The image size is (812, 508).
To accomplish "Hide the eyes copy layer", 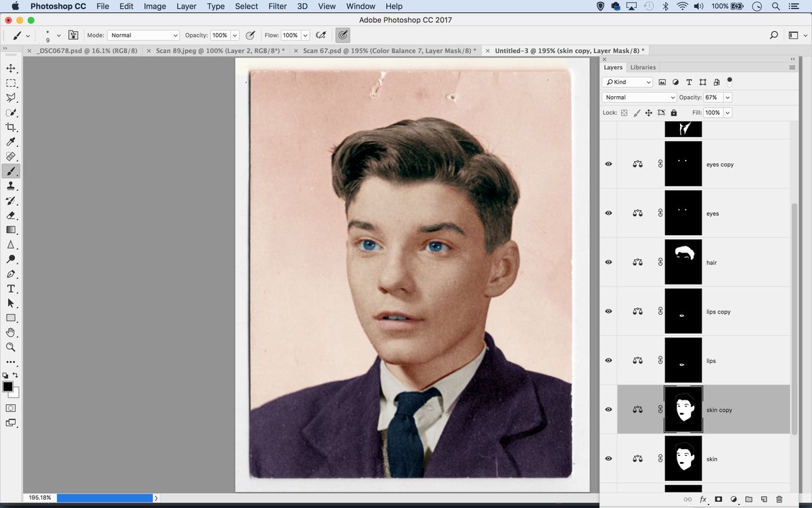I will (608, 164).
